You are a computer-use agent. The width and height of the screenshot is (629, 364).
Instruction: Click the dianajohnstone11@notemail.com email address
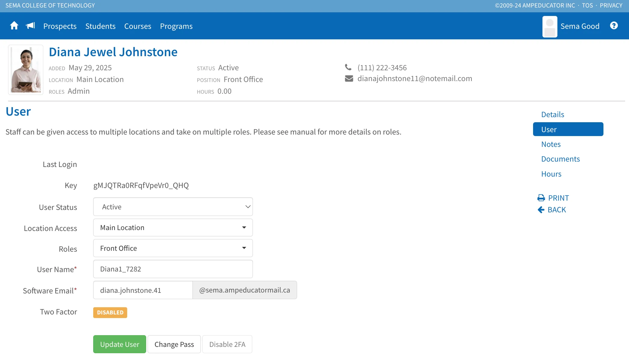(x=415, y=79)
